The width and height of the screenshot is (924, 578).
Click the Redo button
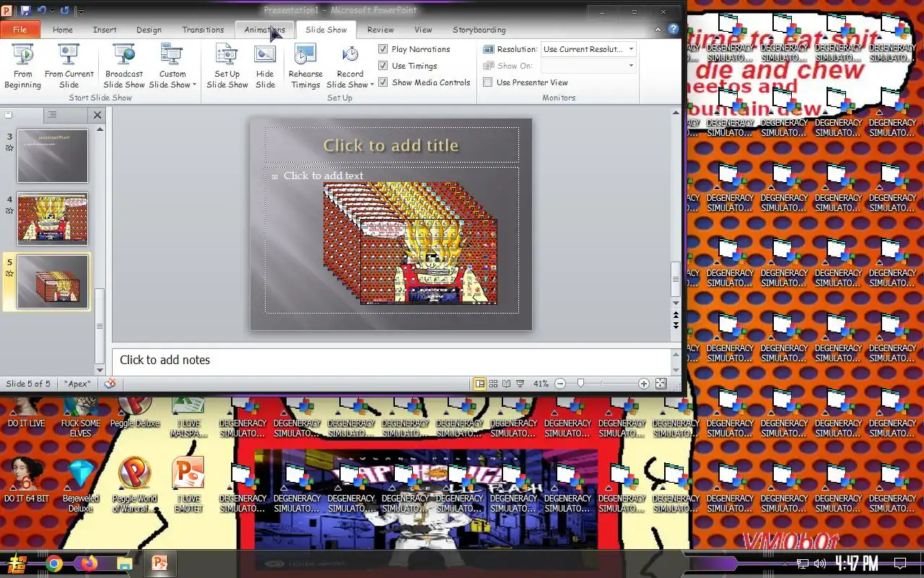point(65,11)
